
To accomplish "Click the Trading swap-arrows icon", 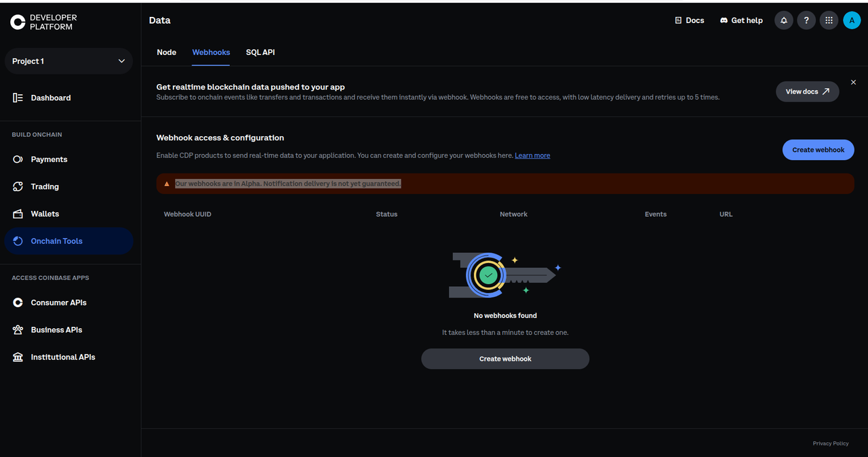I will 18,186.
